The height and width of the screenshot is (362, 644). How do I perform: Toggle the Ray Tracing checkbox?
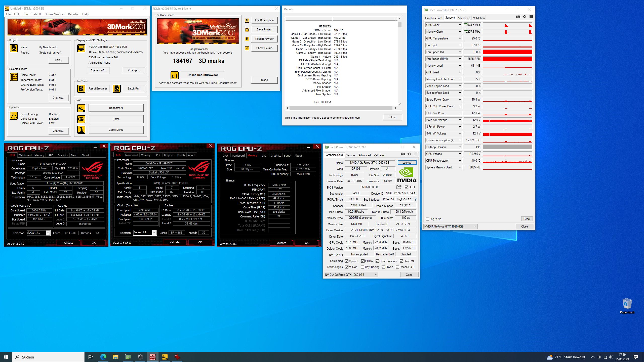click(363, 267)
